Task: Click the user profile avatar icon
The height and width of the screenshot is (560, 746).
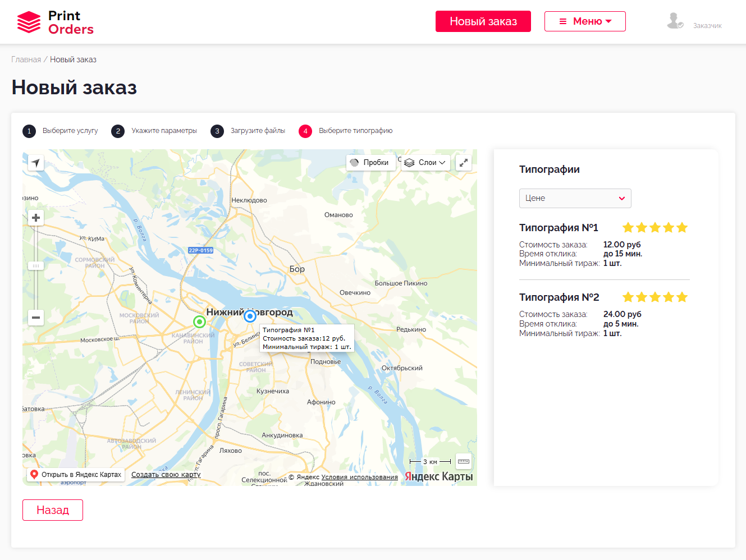Action: coord(674,21)
